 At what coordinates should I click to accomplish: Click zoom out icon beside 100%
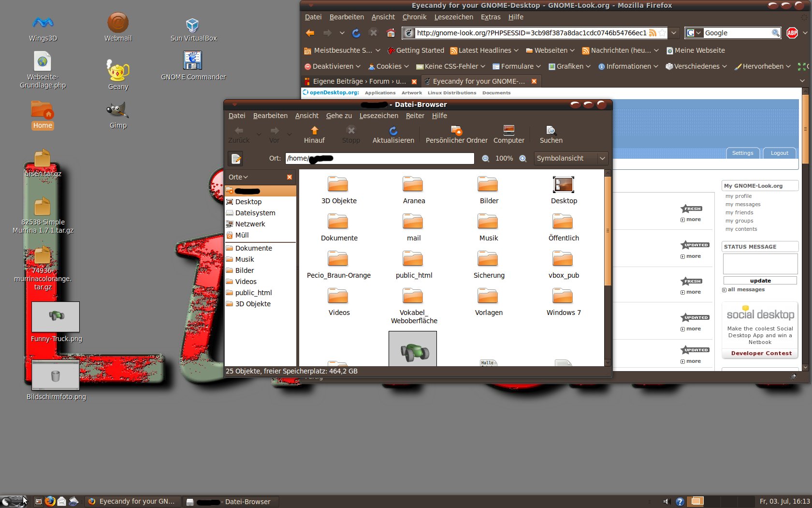tap(485, 158)
